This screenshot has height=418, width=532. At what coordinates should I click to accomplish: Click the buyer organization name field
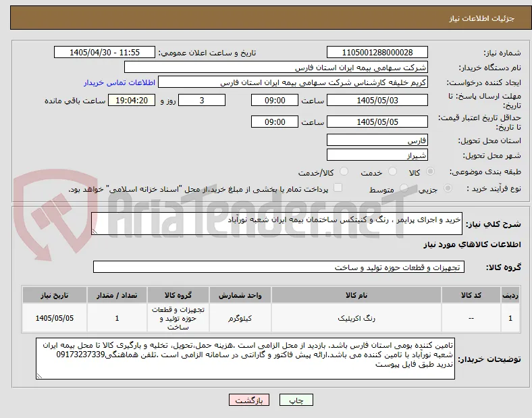pyautogui.click(x=276, y=67)
